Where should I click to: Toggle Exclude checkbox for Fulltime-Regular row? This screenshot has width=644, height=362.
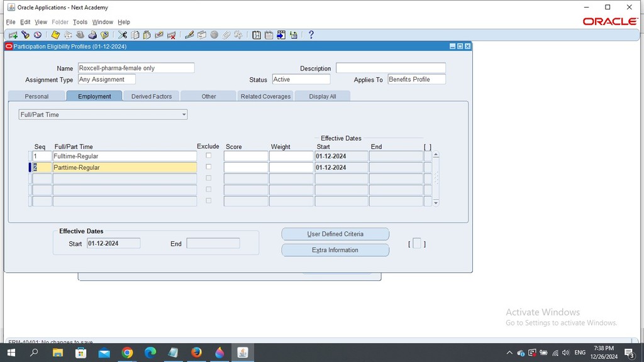pos(209,156)
